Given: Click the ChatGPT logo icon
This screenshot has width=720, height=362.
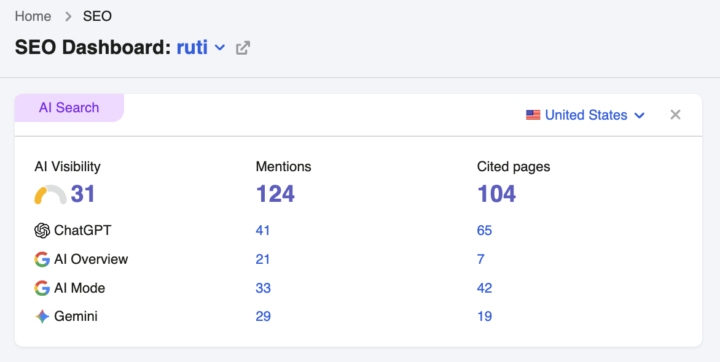Looking at the screenshot, I should (42, 230).
